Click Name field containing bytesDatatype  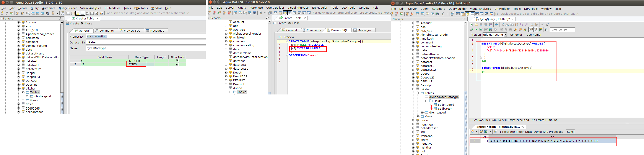(x=146, y=48)
